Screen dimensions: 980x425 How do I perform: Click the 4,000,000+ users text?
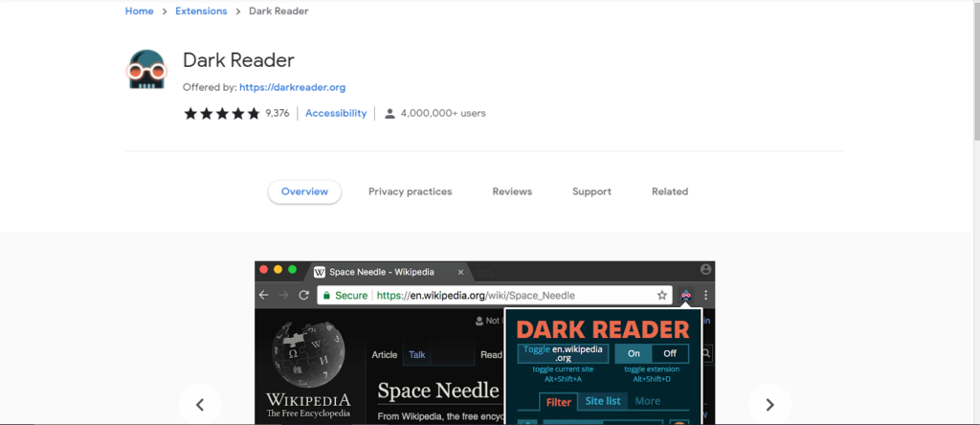pos(443,113)
